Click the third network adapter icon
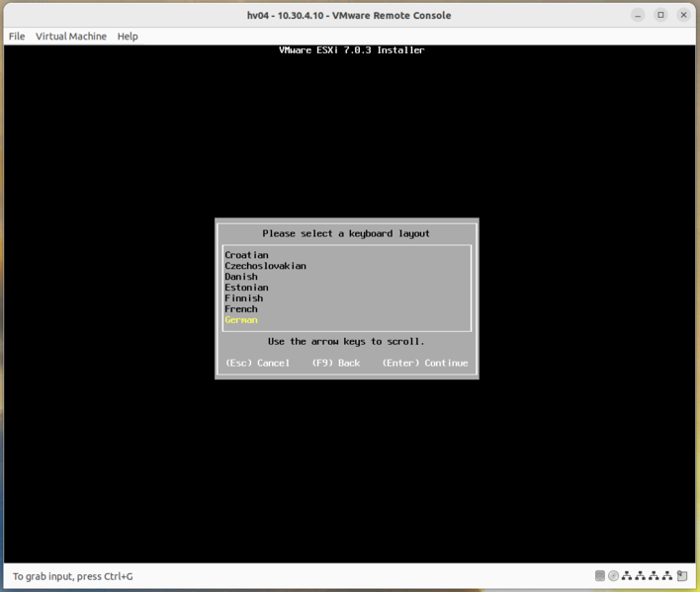Screen dimensions: 700x592 click(655, 576)
